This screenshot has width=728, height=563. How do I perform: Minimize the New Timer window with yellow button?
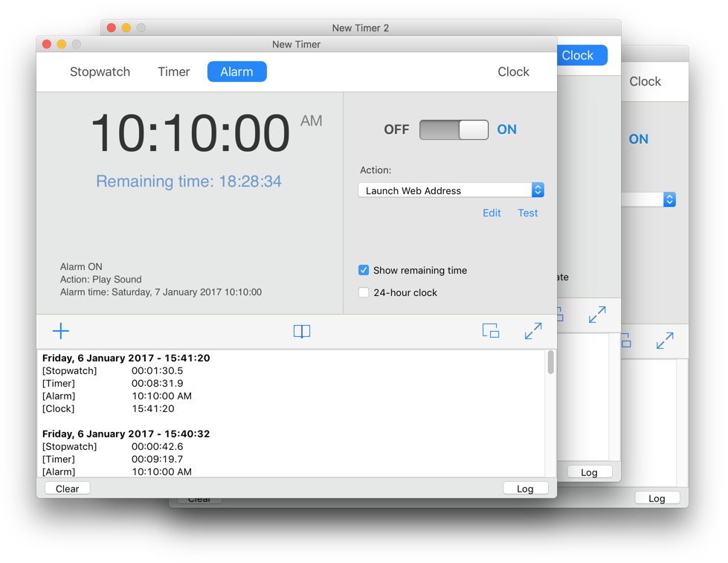coord(61,44)
